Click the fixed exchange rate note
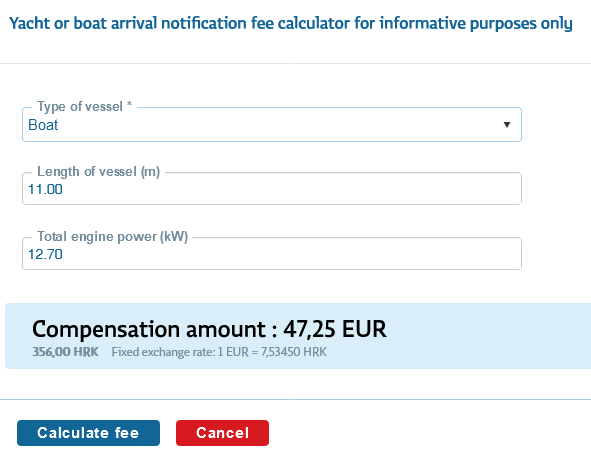 (x=219, y=352)
